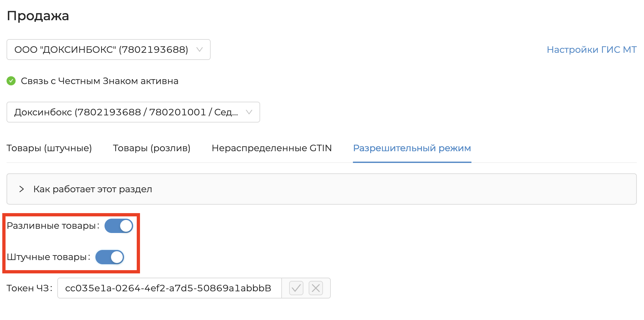Select the Разрешительный режим tab
The image size is (644, 320).
point(412,148)
